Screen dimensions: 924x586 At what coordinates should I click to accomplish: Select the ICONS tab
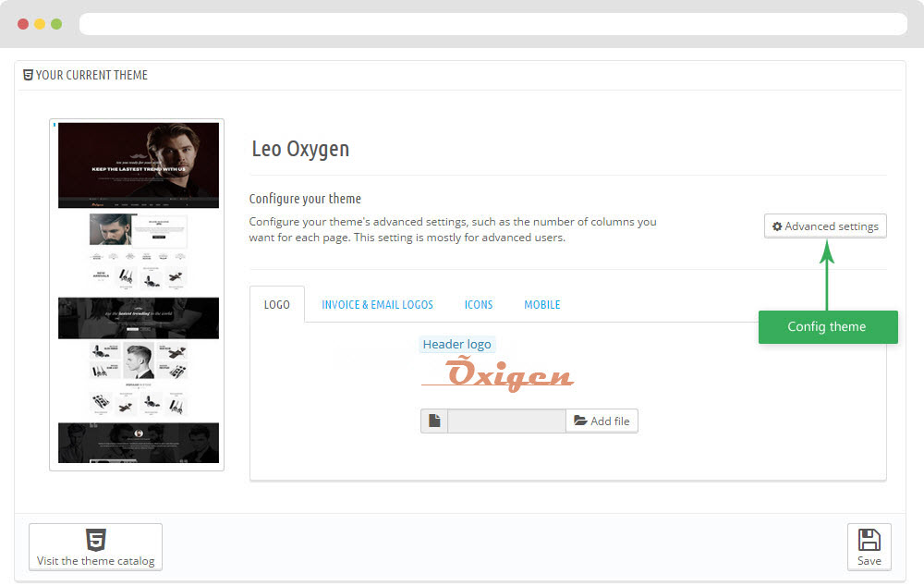point(479,305)
